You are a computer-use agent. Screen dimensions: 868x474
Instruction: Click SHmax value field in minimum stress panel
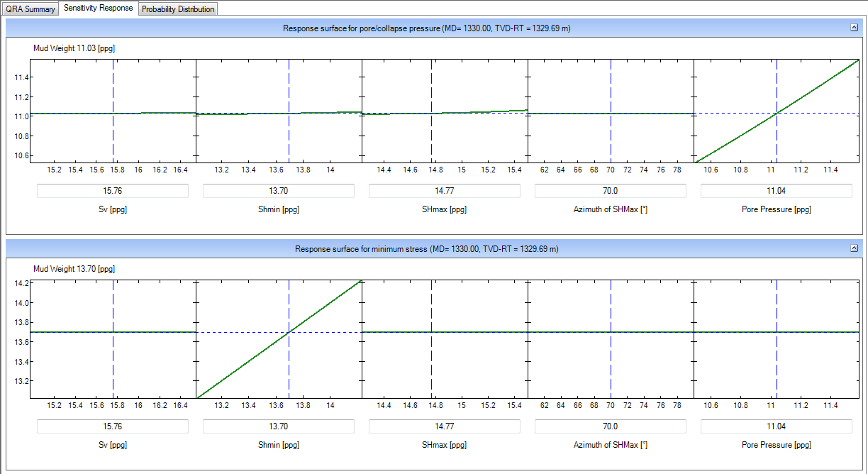click(445, 426)
